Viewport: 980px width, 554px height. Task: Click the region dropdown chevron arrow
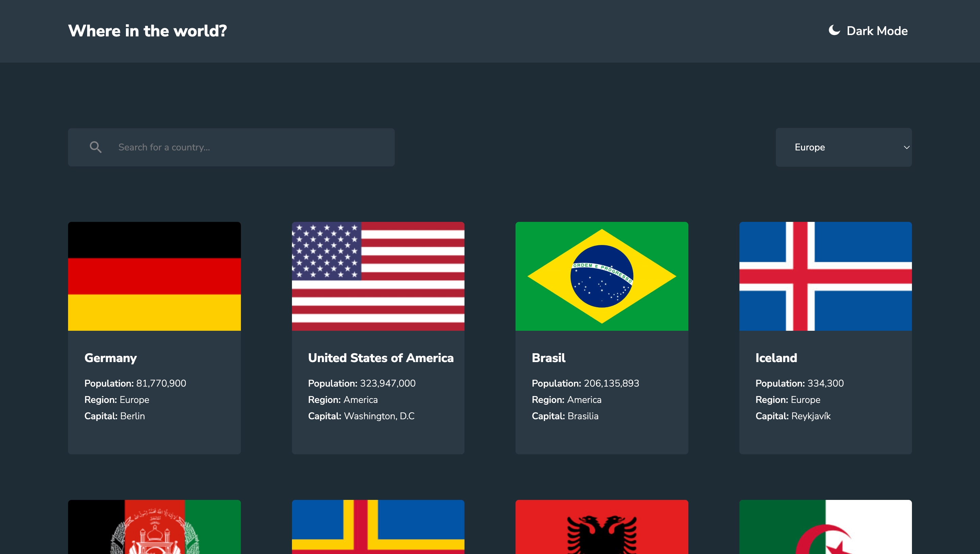906,148
